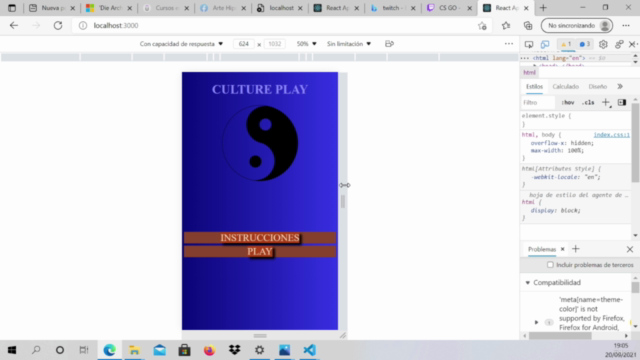
Task: Click the localhost:3000 address bar
Action: [282, 25]
